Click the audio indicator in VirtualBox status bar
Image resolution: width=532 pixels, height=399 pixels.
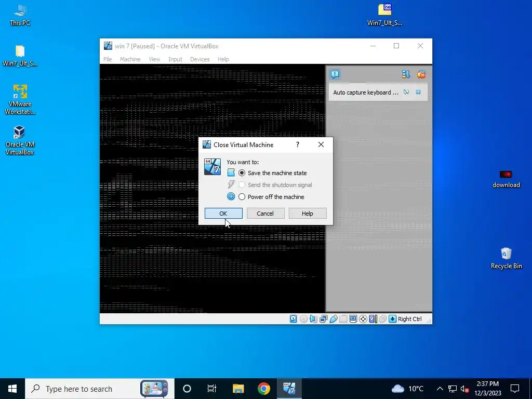[313, 319]
